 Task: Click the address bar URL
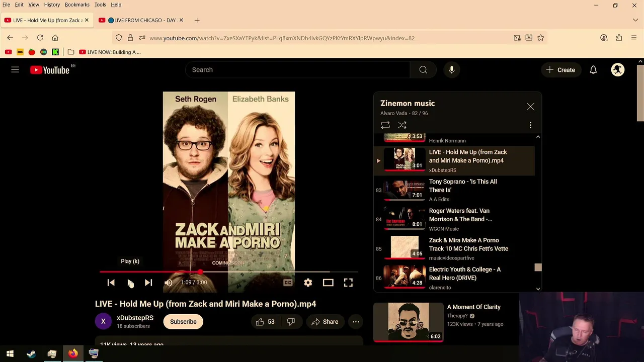(x=282, y=38)
